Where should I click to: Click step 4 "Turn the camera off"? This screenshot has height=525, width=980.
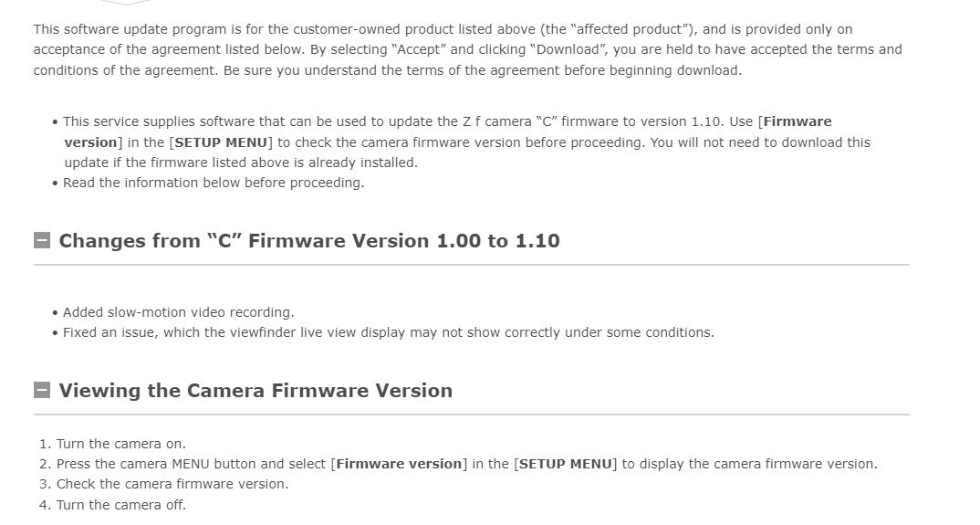click(120, 505)
